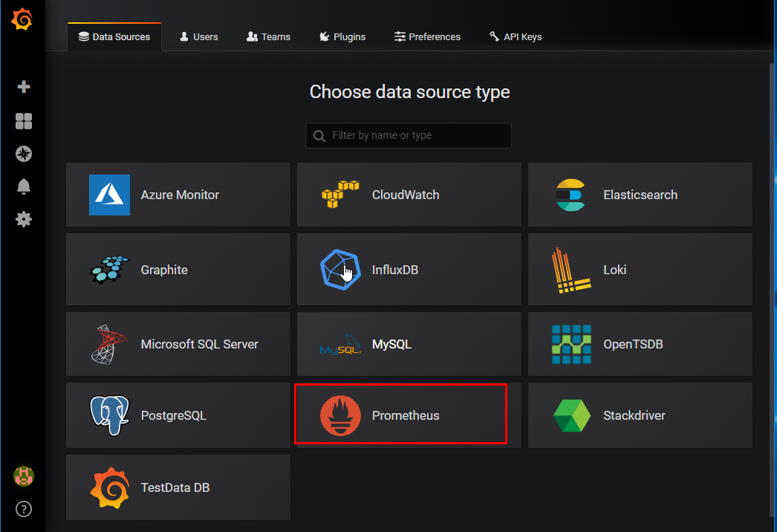Image resolution: width=777 pixels, height=532 pixels.
Task: Switch to the Teams tab
Action: [268, 36]
